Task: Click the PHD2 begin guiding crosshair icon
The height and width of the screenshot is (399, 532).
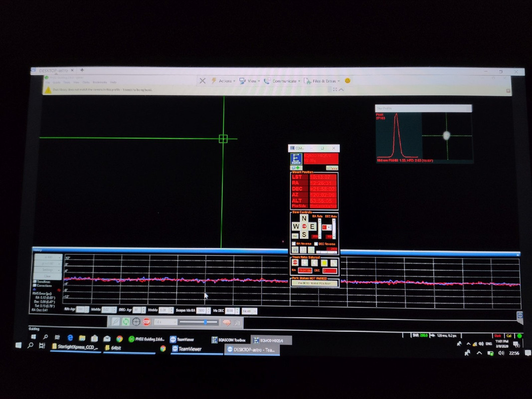Action: point(136,322)
